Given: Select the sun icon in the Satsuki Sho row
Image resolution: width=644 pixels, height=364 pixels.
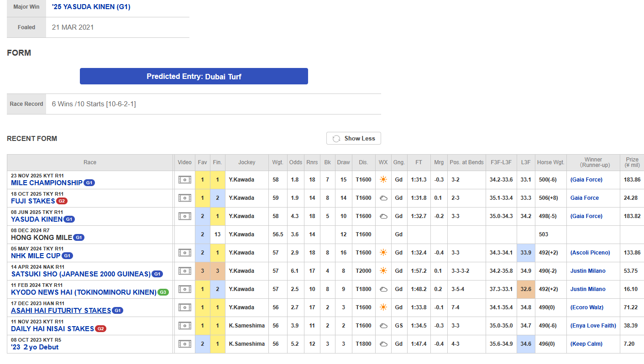Looking at the screenshot, I should click(383, 271).
